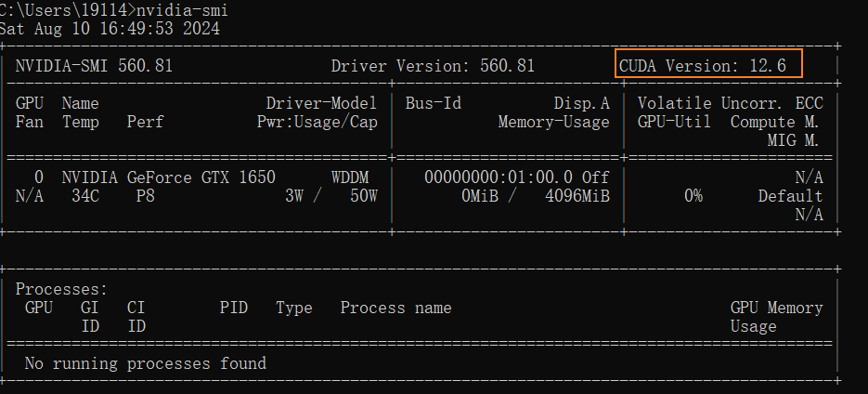
Task: Click the 4096MiB total memory value
Action: (x=577, y=196)
